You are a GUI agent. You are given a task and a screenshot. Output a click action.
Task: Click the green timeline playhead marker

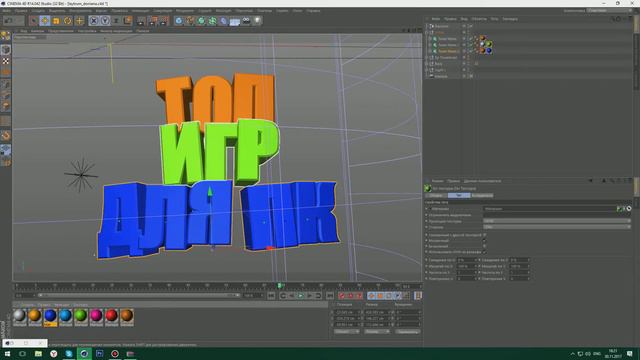point(280,286)
